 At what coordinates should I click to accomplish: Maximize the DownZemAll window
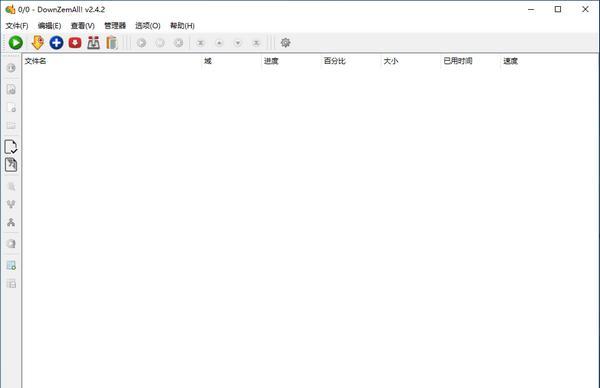(558, 9)
